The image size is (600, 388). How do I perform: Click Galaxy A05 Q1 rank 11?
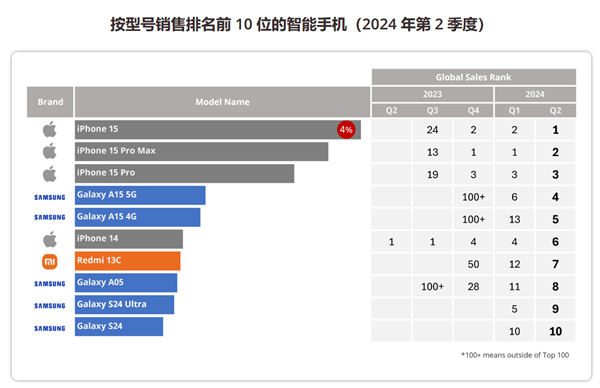click(x=515, y=287)
